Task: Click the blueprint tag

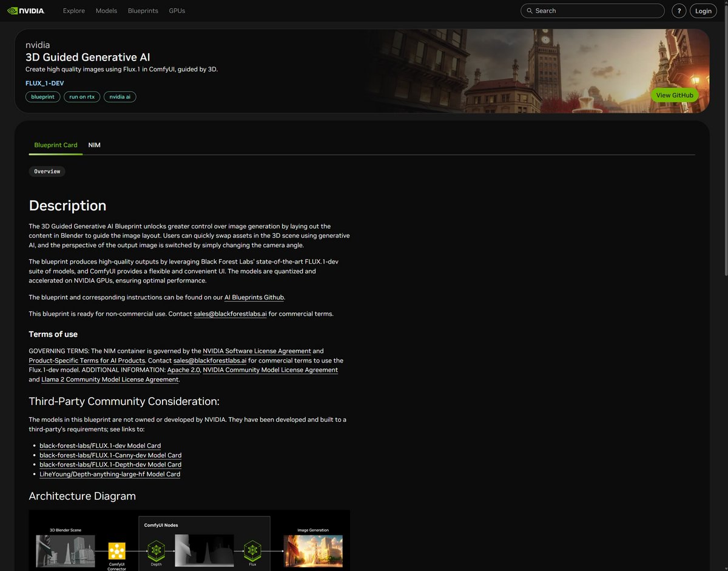Action: click(x=42, y=97)
